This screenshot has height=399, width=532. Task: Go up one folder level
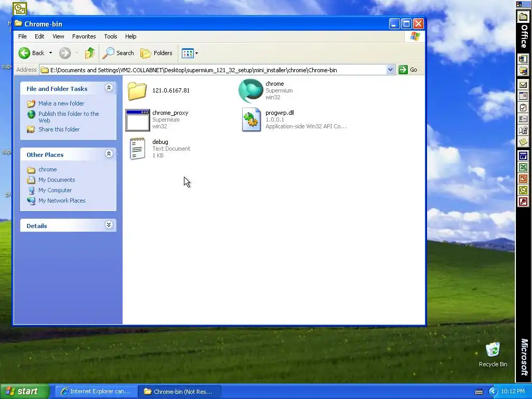pyautogui.click(x=90, y=53)
